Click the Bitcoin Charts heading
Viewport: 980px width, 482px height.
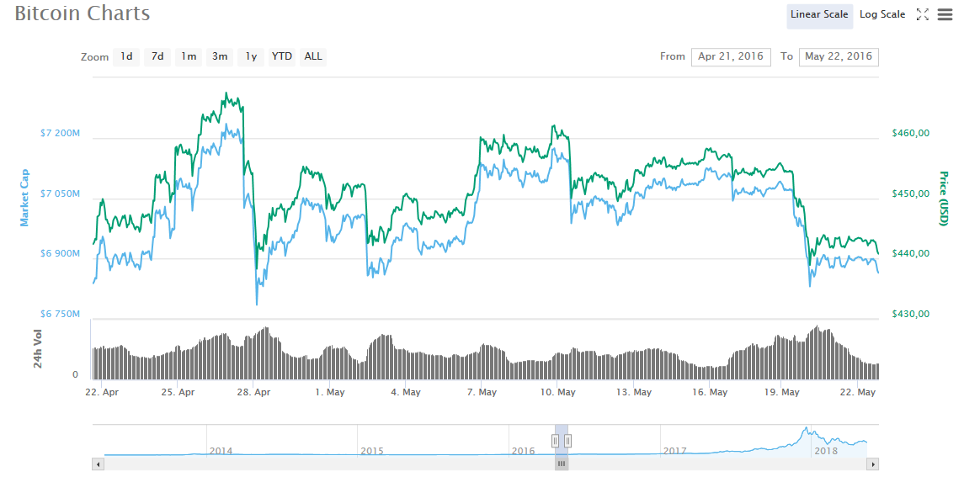83,13
